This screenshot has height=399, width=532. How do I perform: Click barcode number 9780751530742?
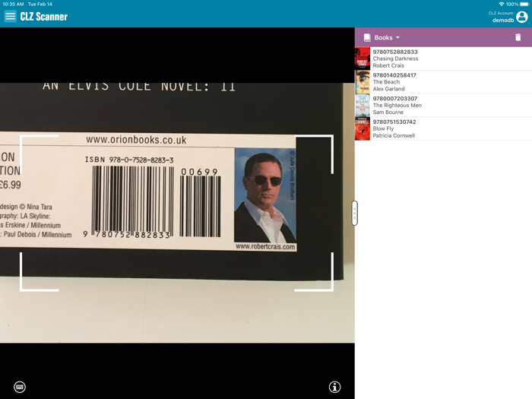click(394, 122)
